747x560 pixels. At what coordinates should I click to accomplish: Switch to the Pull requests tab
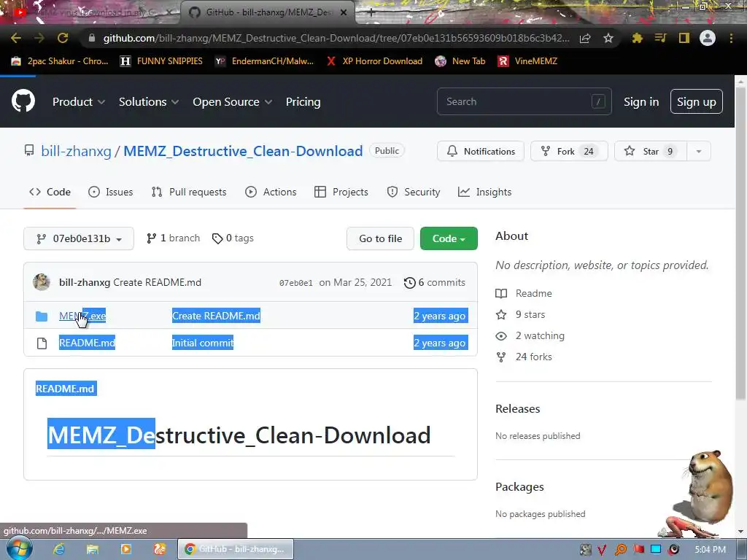(x=189, y=192)
